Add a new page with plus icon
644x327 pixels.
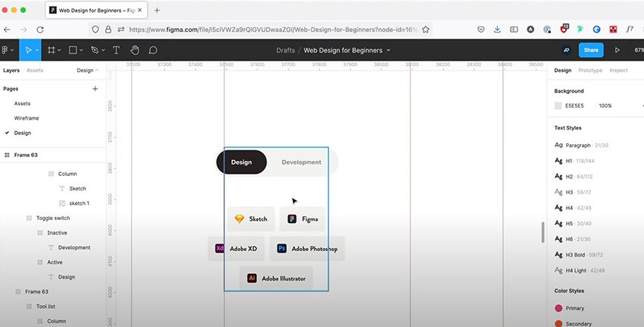click(x=95, y=89)
